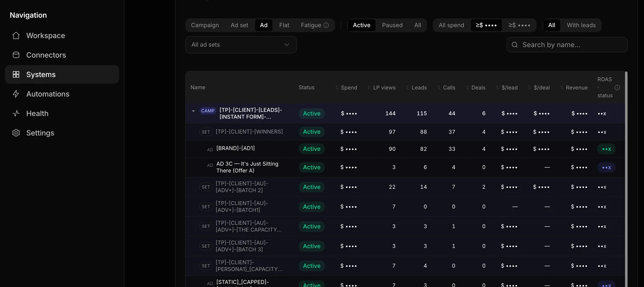Click the Fatigue info icon

326,25
